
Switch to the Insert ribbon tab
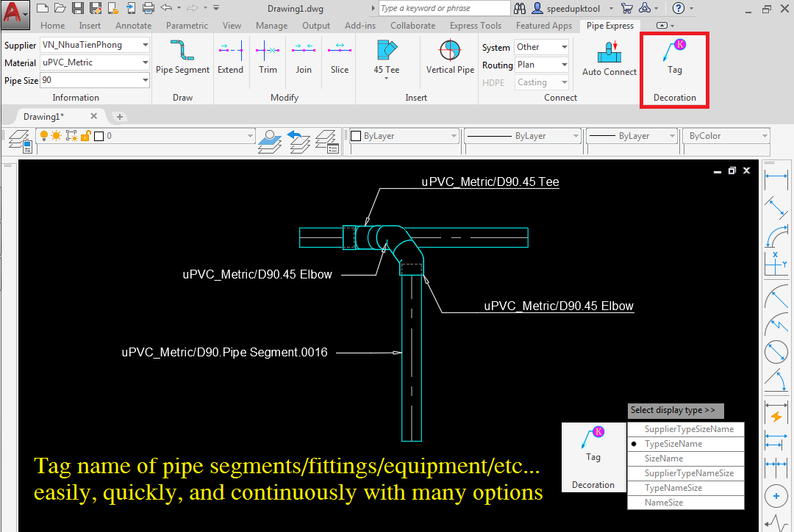pos(90,25)
